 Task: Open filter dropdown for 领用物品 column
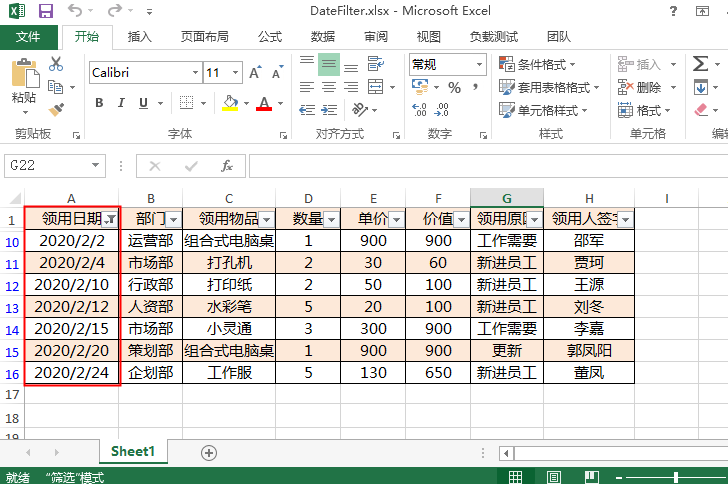tap(266, 220)
